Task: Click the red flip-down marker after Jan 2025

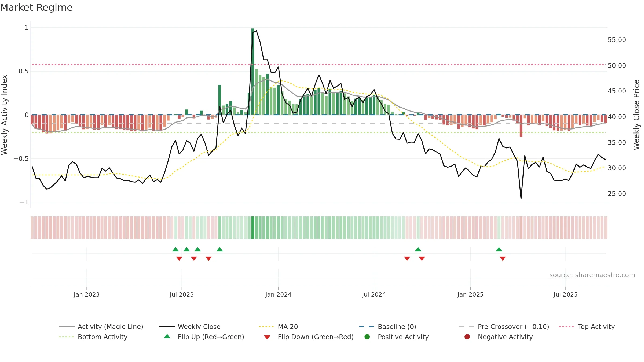Action: point(503,258)
